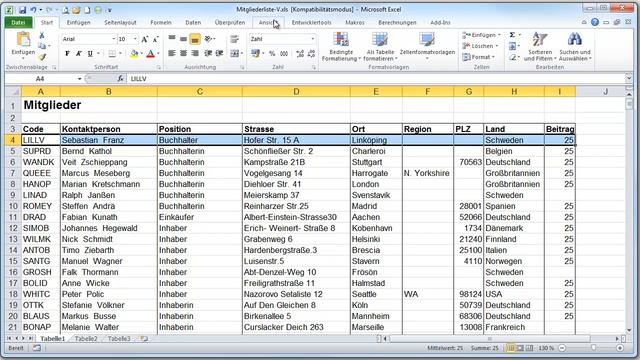Screen dimensions: 640x360
Task: Align cell content to top
Action: tap(172, 39)
